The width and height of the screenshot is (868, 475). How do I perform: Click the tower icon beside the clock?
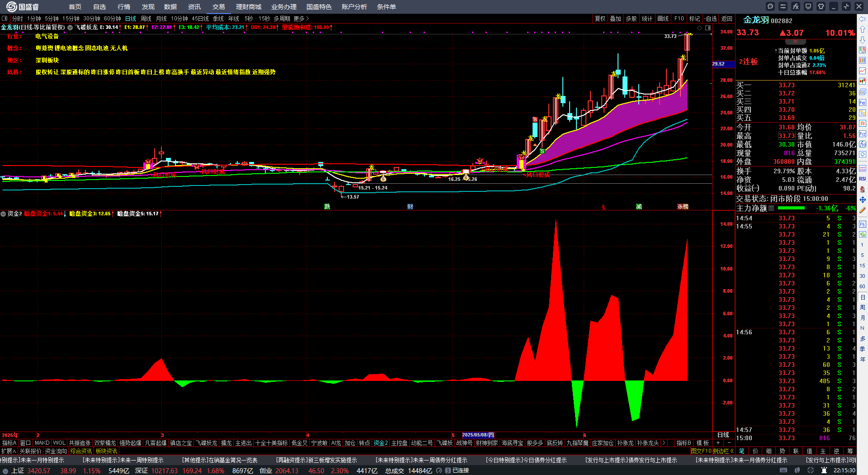824,470
